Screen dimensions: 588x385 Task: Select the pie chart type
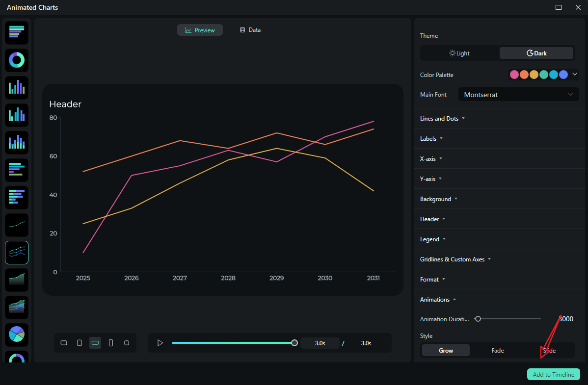coord(16,334)
